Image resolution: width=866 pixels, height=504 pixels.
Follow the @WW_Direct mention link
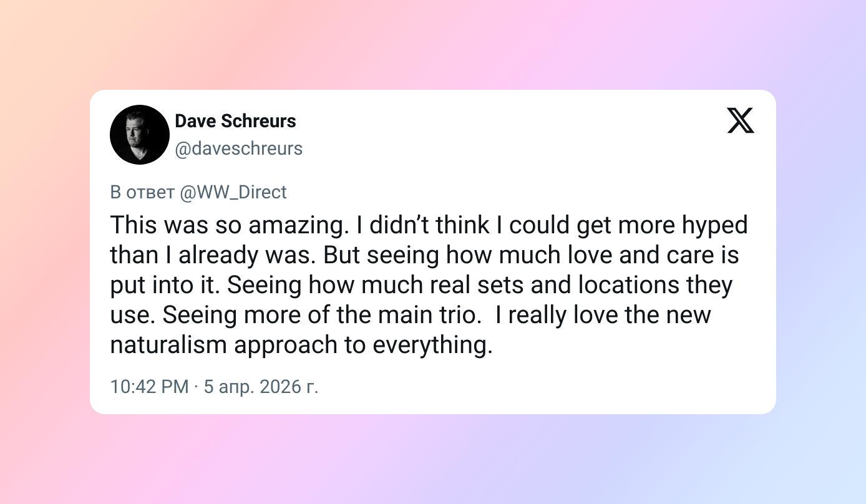click(233, 192)
